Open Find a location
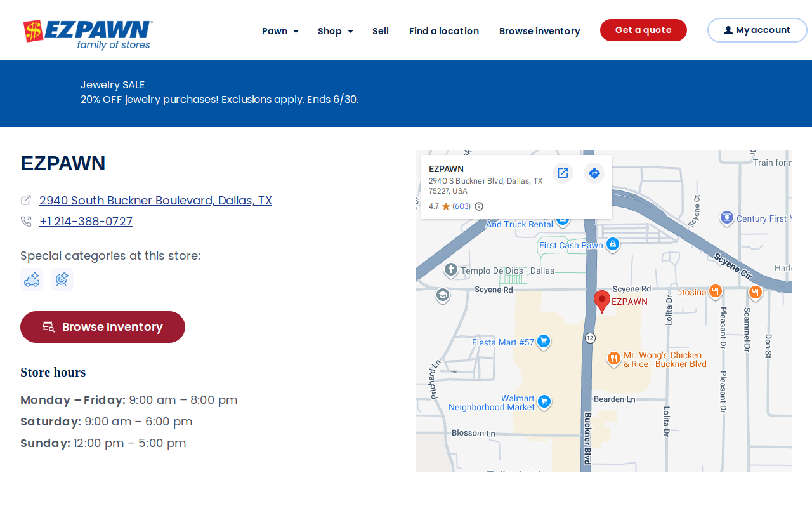The image size is (812, 508). tap(444, 31)
